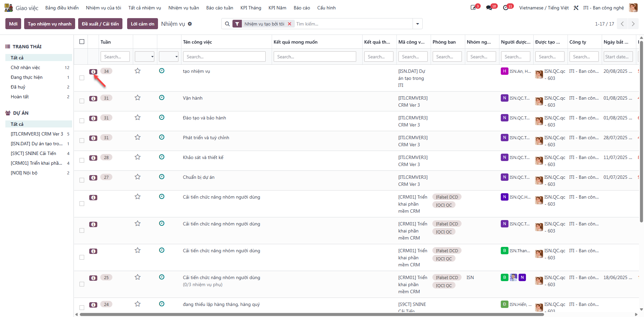Click the search magnifier icon
The width and height of the screenshot is (644, 317).
tap(227, 24)
